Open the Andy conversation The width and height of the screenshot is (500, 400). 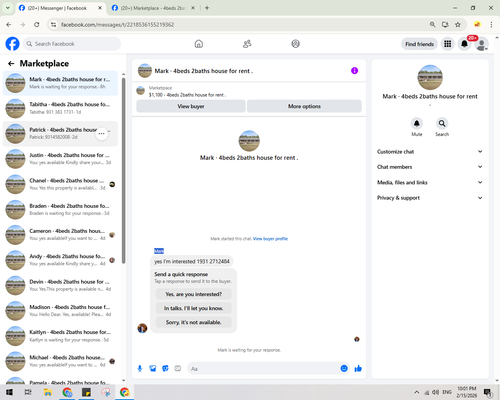click(x=60, y=260)
